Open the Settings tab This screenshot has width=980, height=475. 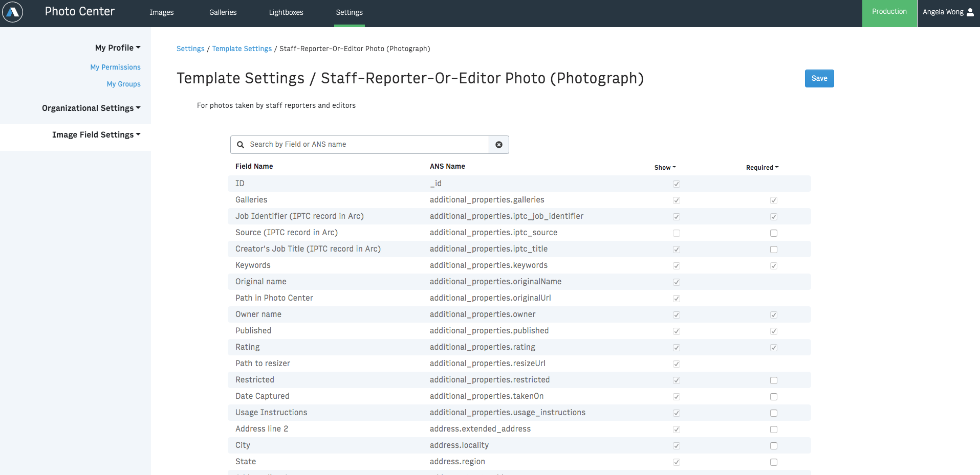click(350, 12)
